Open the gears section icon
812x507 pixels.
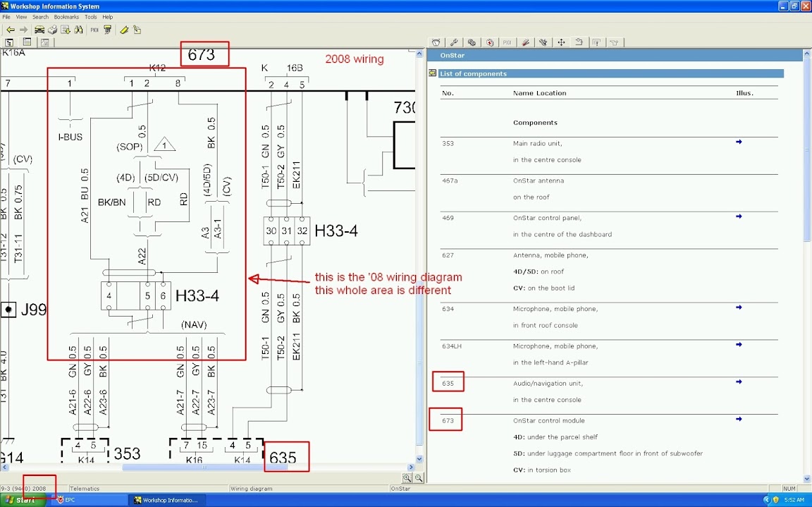472,42
